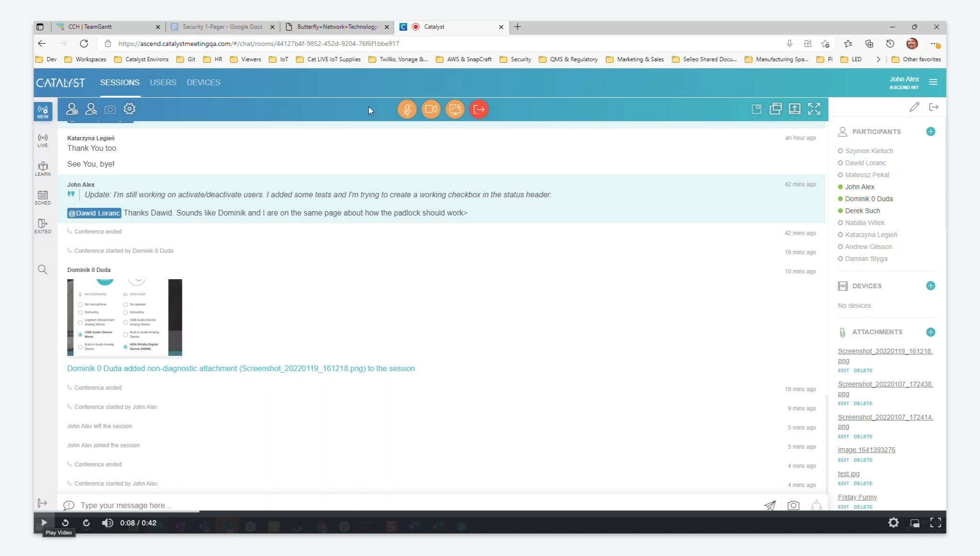
Task: Open the test.jpg attachment link
Action: tap(848, 474)
